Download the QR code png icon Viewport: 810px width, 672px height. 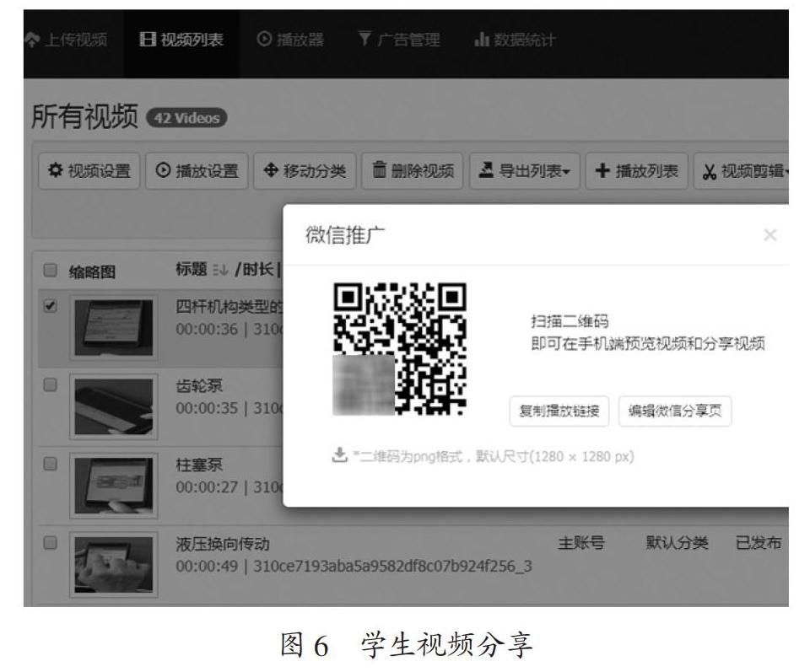point(339,455)
